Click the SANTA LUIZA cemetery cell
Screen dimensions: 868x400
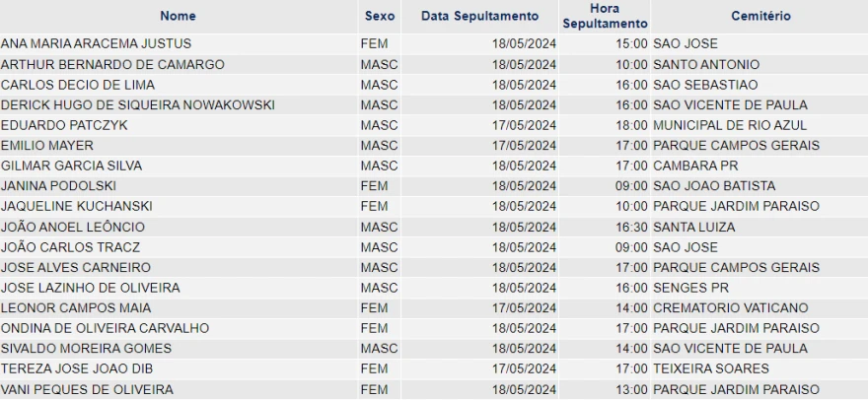click(693, 227)
